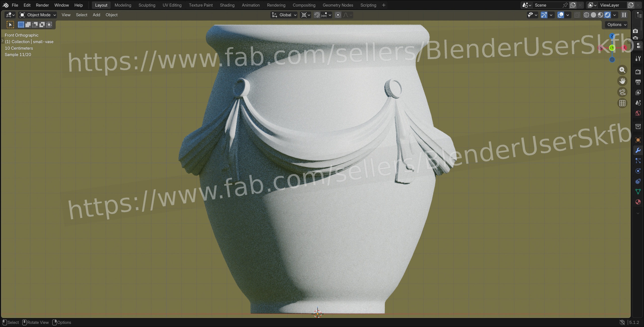Switch to the Modeling workspace tab
Image resolution: width=644 pixels, height=327 pixels.
123,5
